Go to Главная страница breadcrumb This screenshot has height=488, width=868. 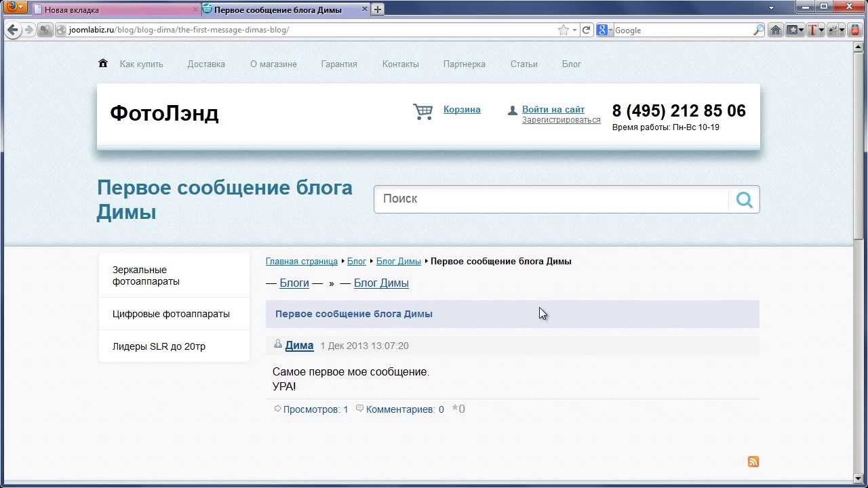point(302,261)
